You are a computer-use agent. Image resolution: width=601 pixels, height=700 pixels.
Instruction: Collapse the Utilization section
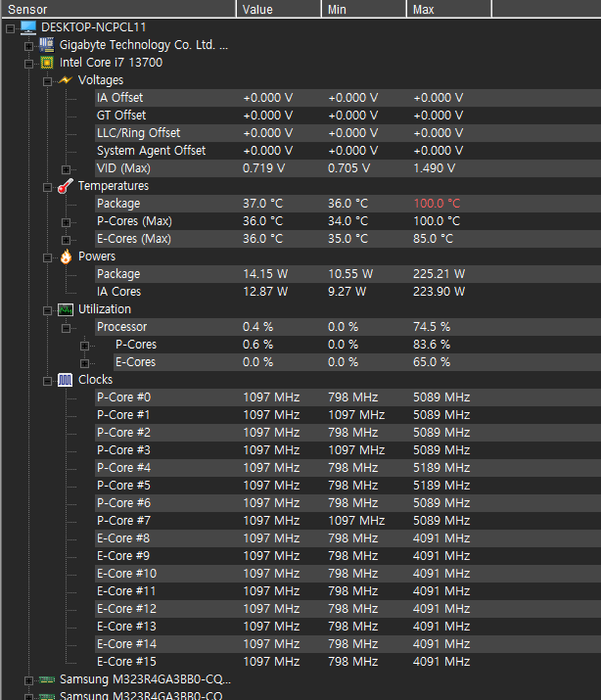coord(47,310)
